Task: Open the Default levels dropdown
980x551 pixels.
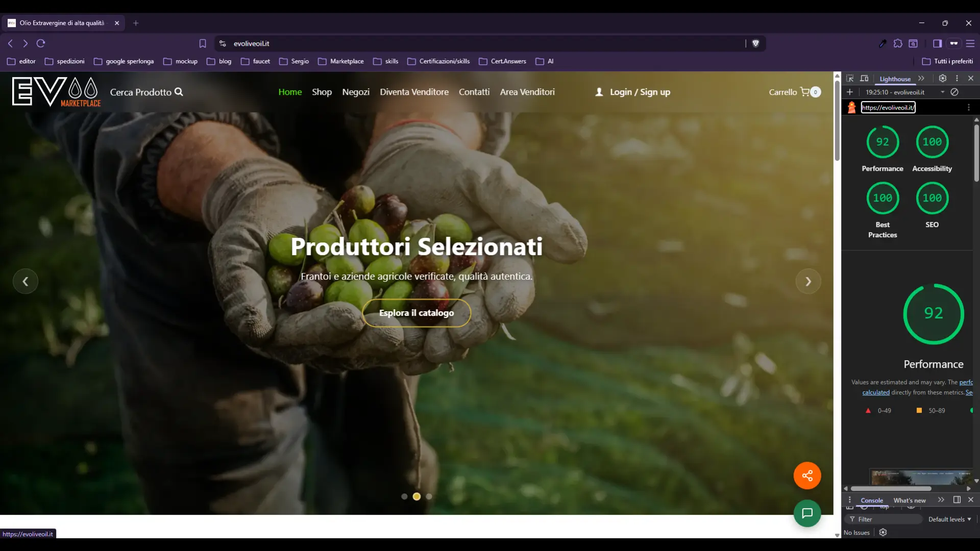Action: pyautogui.click(x=949, y=519)
